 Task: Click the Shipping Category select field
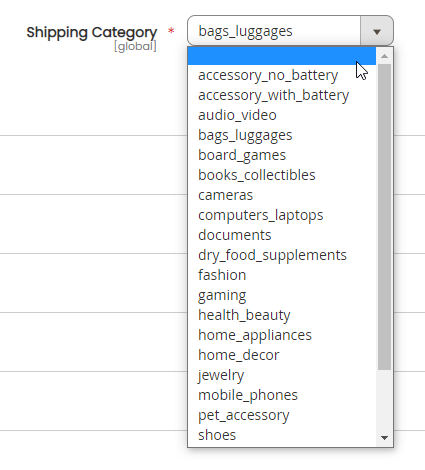pyautogui.click(x=290, y=31)
